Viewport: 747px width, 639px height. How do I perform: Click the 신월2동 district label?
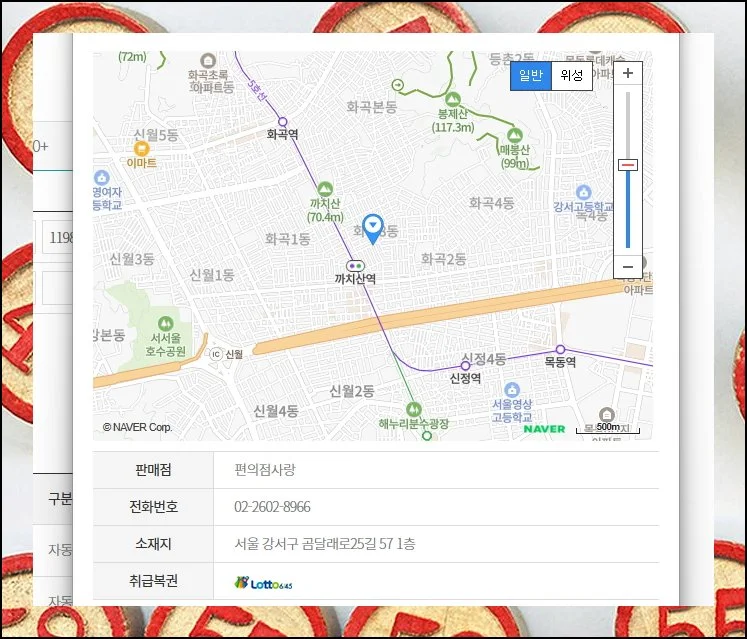[x=352, y=392]
